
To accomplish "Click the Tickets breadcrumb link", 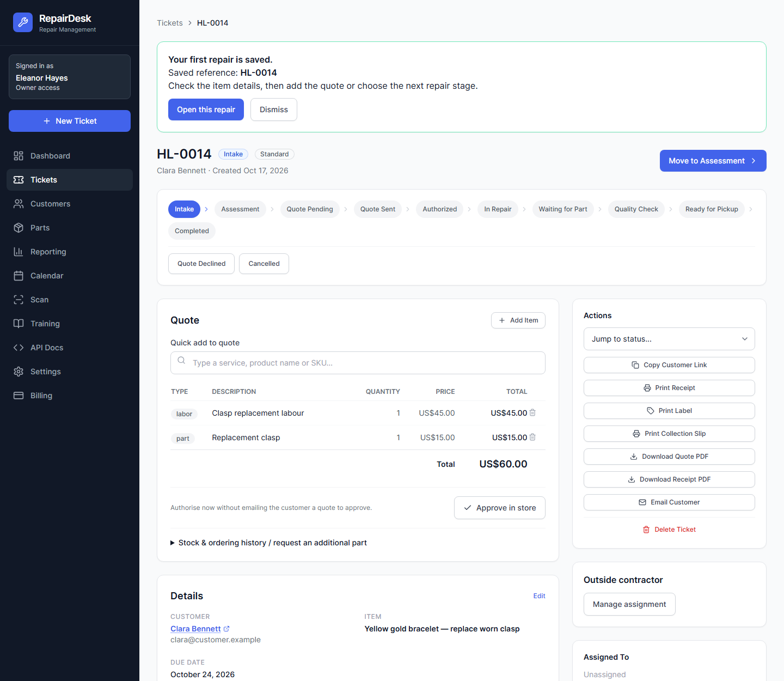I will [170, 23].
